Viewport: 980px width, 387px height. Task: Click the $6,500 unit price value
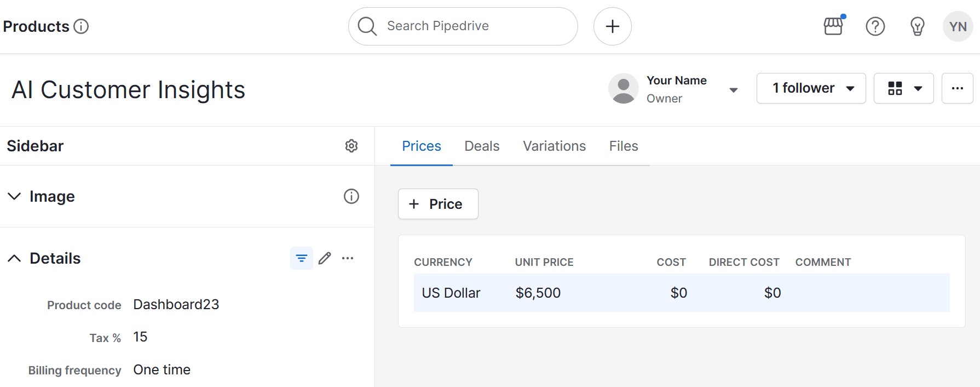point(538,293)
